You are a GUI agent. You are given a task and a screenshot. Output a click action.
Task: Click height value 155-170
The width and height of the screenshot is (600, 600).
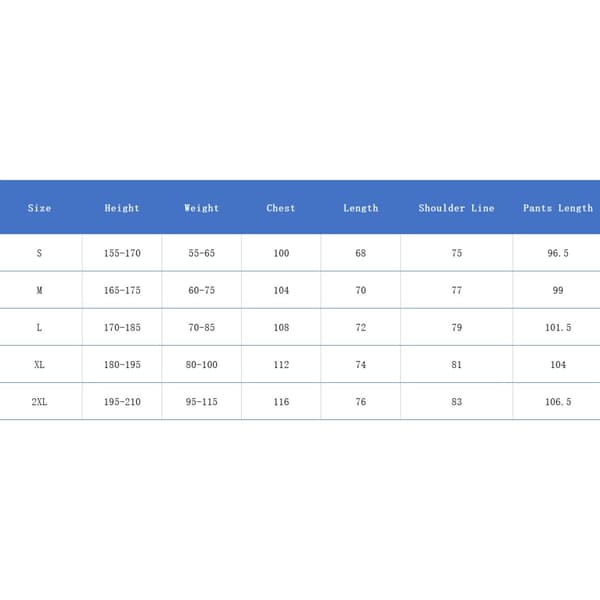point(122,253)
